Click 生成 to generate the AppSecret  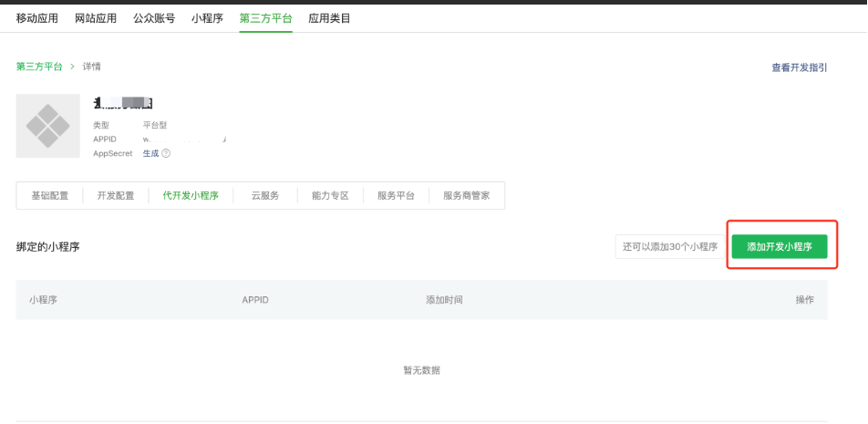[x=150, y=153]
